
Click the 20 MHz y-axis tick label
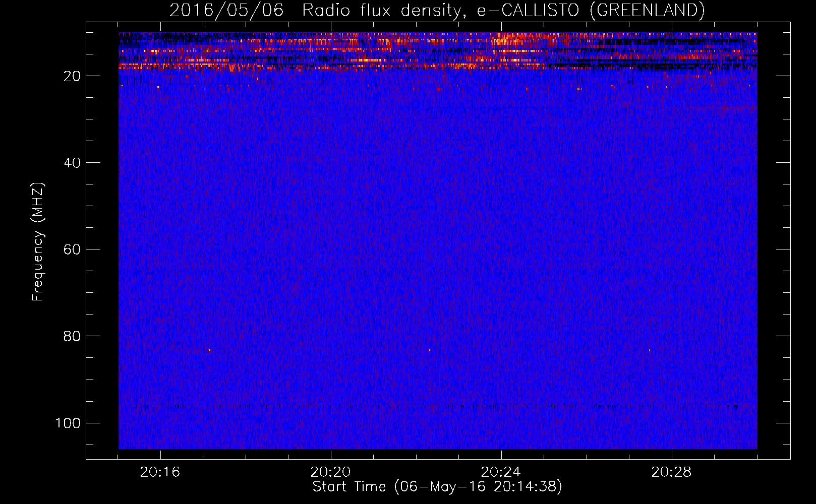point(72,76)
